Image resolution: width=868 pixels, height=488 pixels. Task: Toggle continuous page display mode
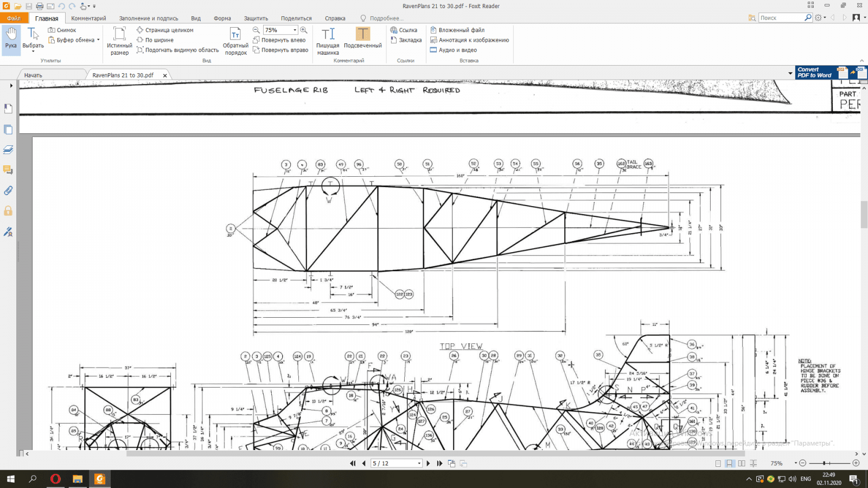pyautogui.click(x=730, y=464)
